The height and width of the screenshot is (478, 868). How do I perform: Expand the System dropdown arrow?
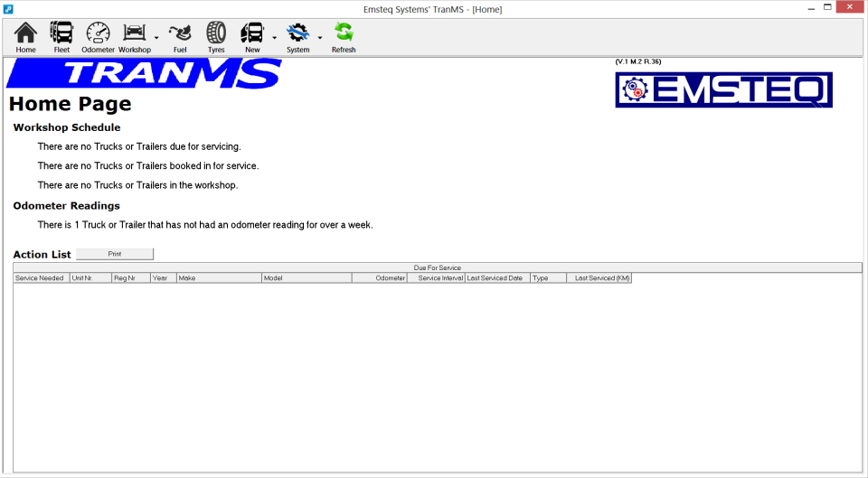[320, 38]
